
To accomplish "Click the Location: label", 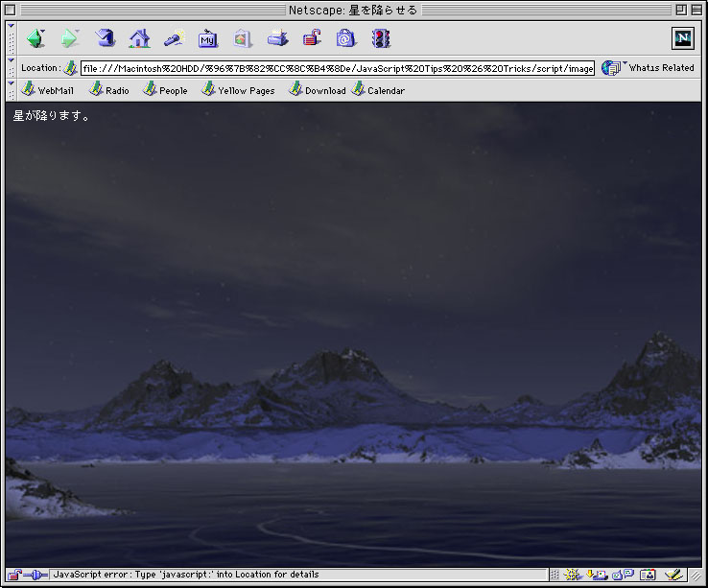I will point(40,68).
